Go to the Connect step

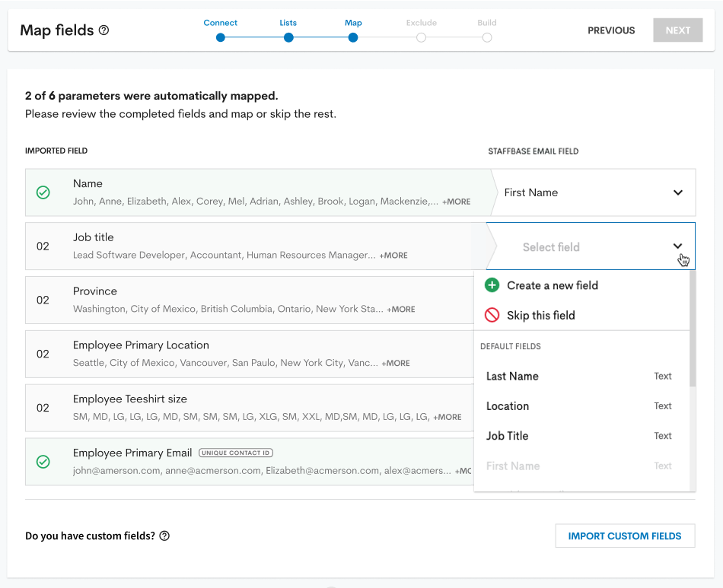(221, 30)
